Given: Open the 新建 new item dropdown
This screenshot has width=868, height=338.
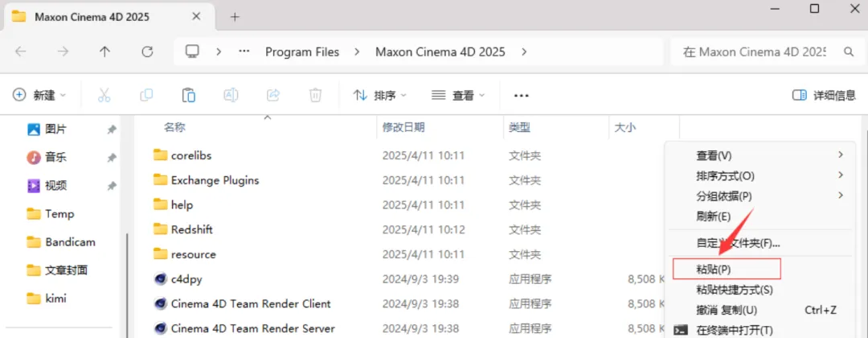Looking at the screenshot, I should coord(39,95).
